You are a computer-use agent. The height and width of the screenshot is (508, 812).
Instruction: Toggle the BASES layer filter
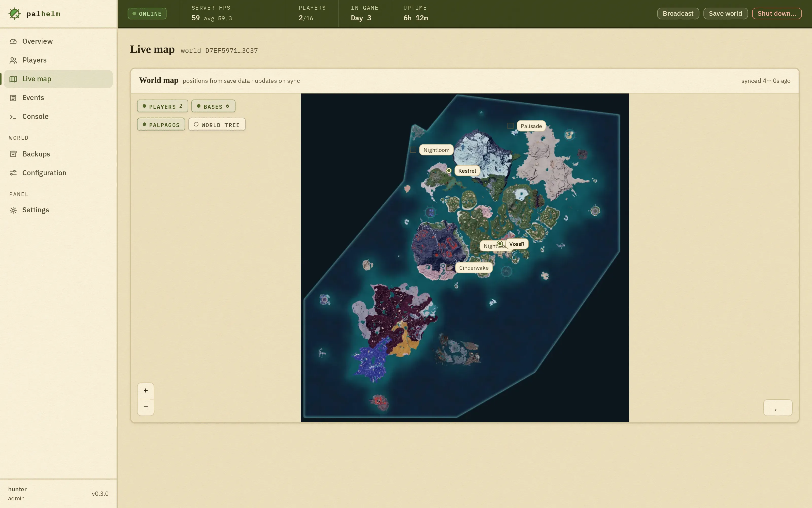213,106
